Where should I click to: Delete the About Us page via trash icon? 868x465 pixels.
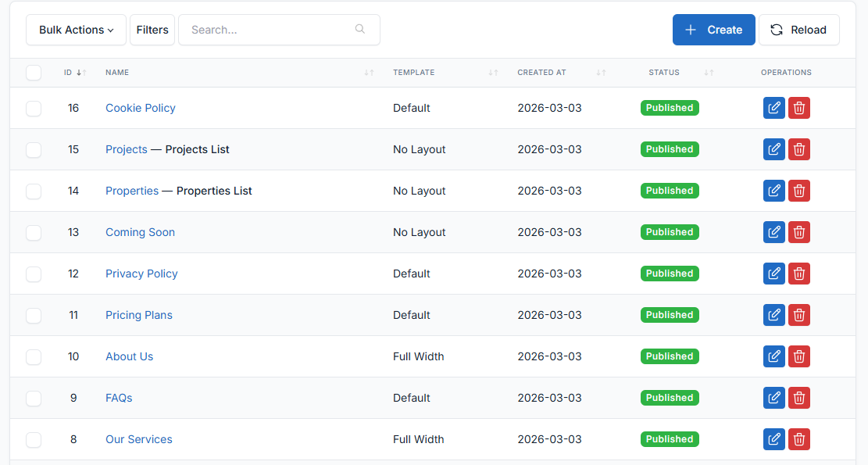798,356
